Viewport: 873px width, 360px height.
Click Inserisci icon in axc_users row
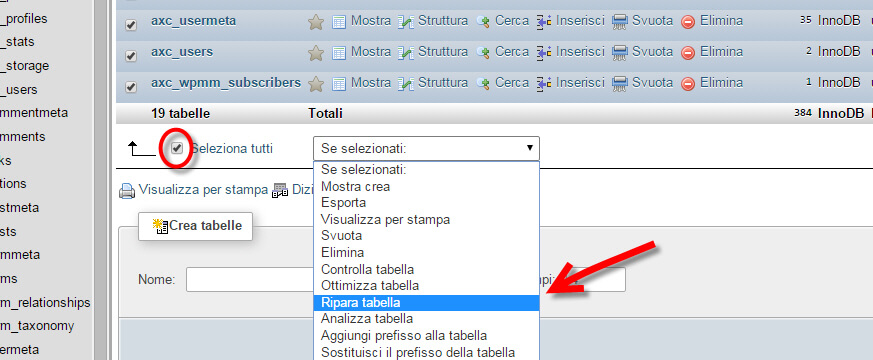[544, 53]
